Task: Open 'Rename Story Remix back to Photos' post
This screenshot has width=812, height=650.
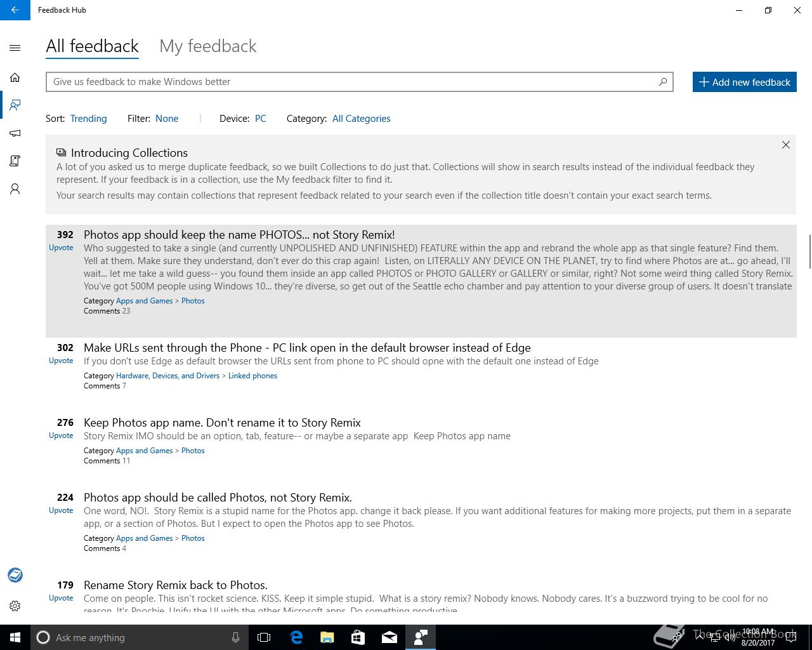Action: click(x=176, y=585)
